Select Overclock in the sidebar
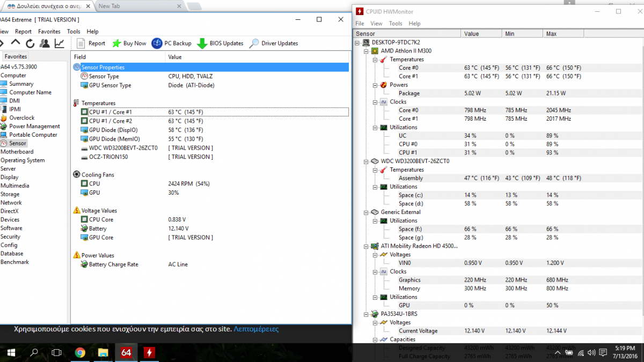 [x=21, y=118]
